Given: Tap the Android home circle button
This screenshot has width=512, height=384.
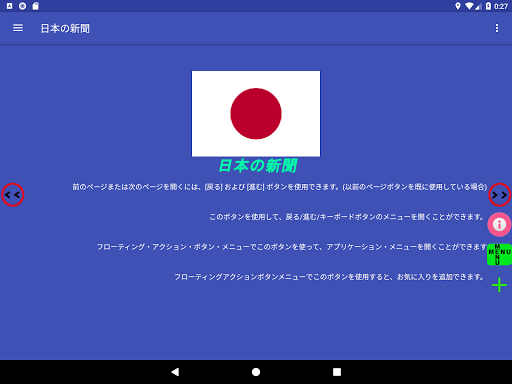Looking at the screenshot, I should click(x=256, y=372).
